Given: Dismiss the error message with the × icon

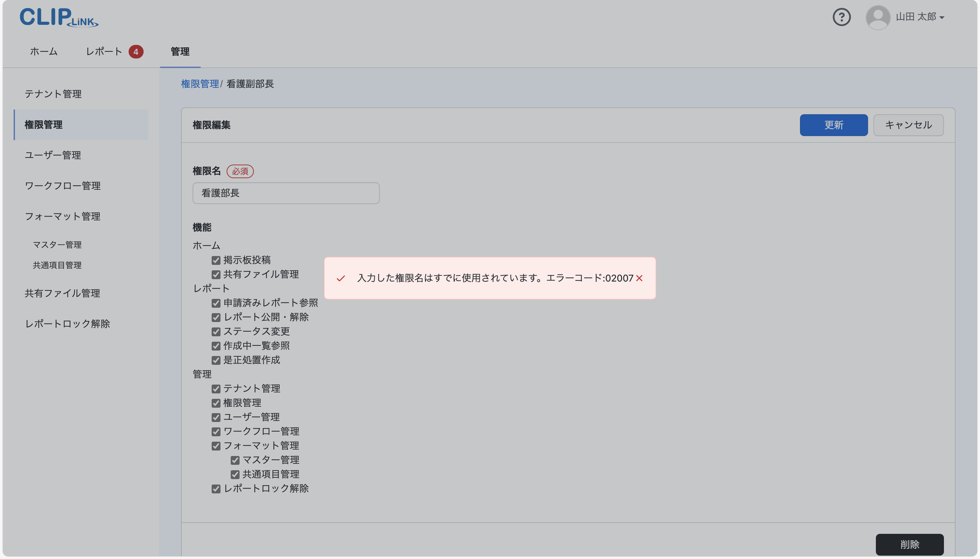Looking at the screenshot, I should tap(639, 278).
